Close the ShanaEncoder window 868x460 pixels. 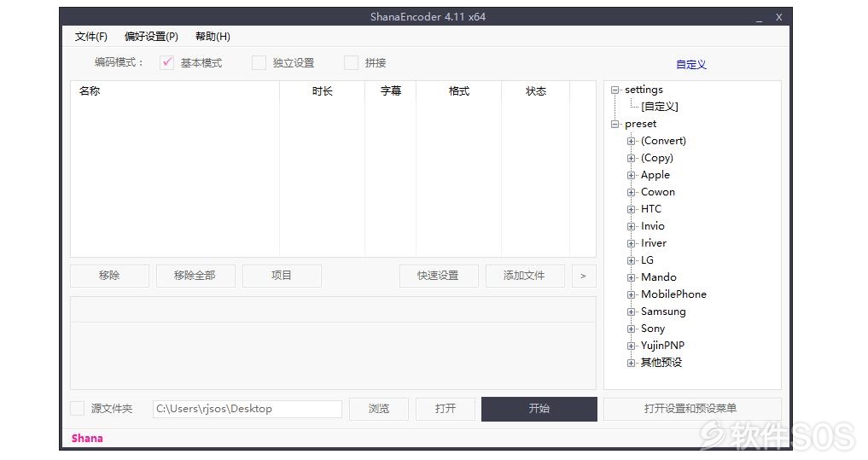(779, 17)
